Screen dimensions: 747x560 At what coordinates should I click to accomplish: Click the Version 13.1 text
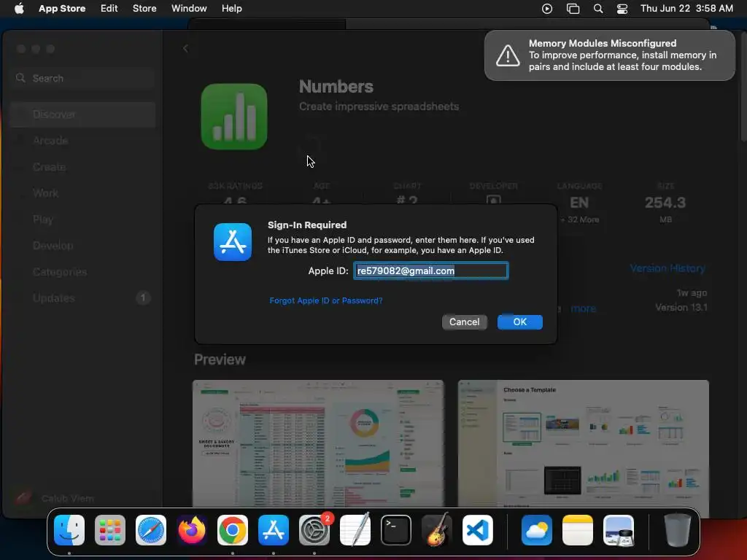681,307
